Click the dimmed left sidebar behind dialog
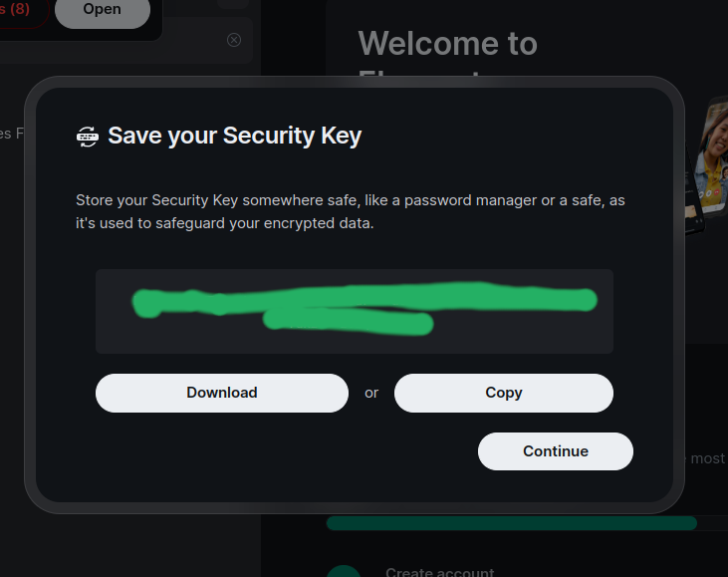Viewport: 728px width, 577px height. tap(12, 299)
